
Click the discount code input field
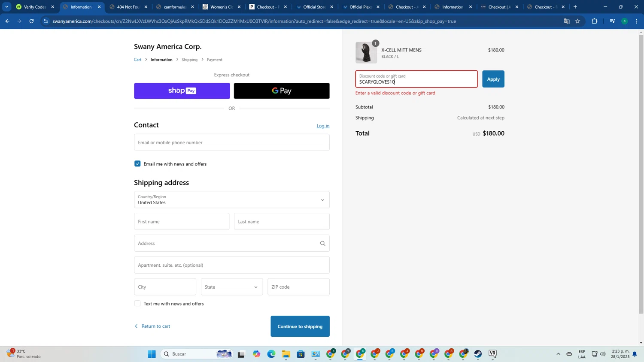pos(416,79)
